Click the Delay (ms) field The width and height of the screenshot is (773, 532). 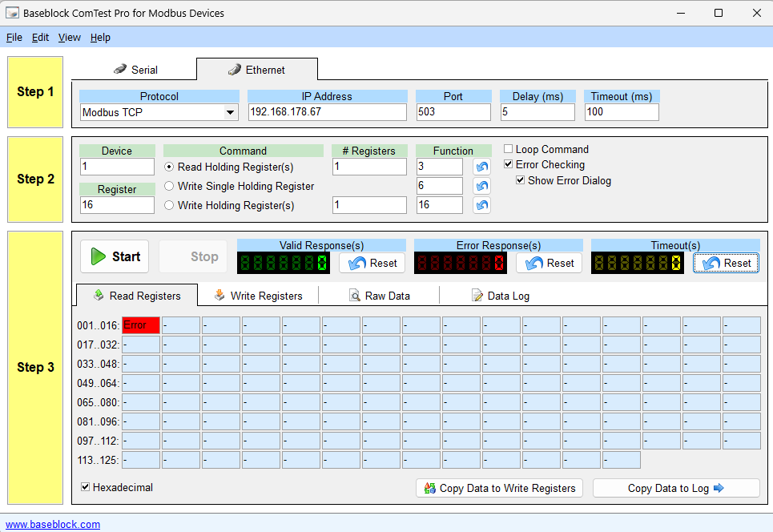tap(537, 112)
